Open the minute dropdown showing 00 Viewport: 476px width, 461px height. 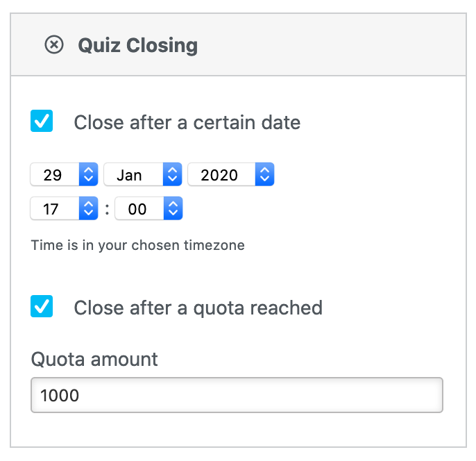pyautogui.click(x=139, y=209)
